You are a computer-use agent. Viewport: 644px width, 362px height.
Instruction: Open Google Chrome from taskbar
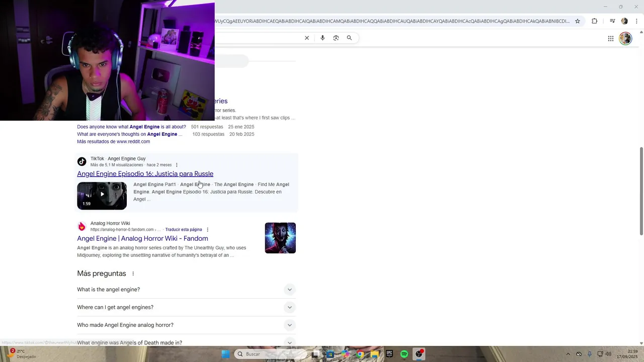click(360, 354)
